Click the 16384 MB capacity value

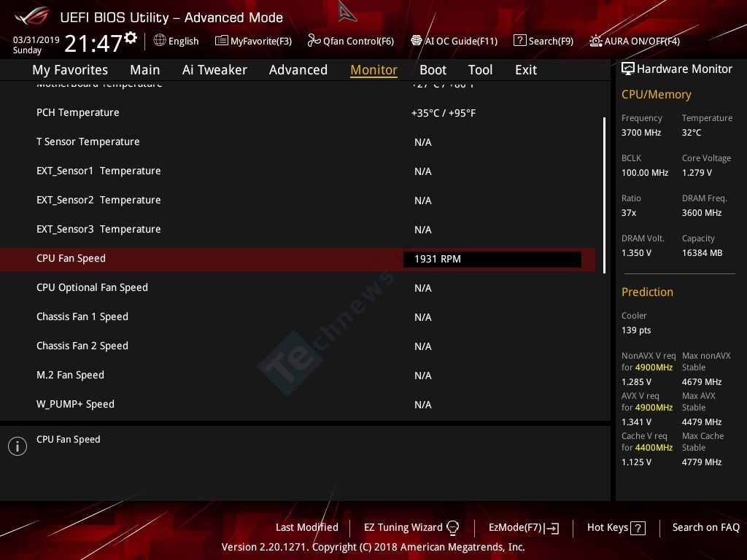tap(703, 253)
